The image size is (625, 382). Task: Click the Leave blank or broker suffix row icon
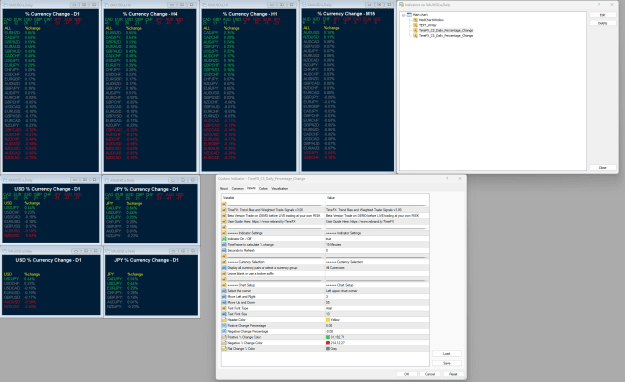tap(224, 274)
